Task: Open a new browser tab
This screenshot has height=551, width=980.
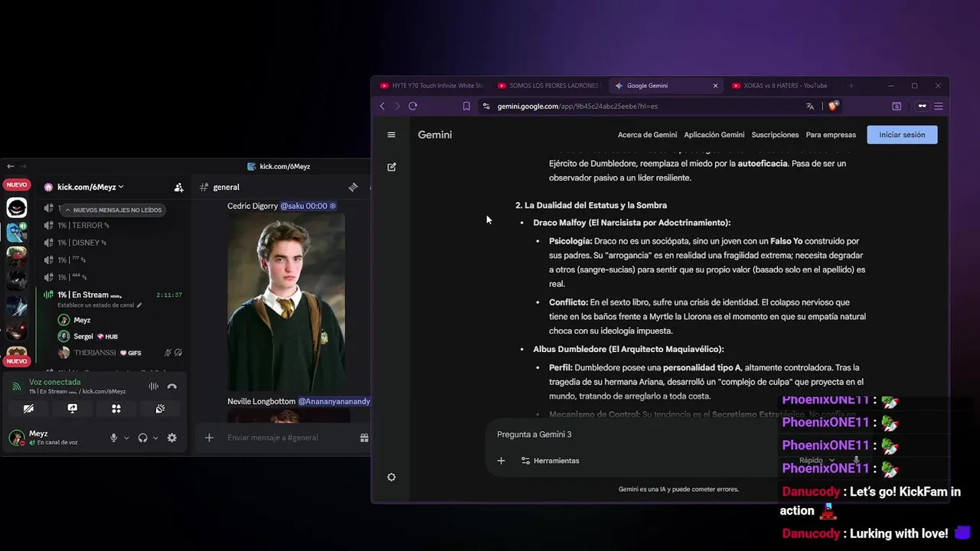Action: 851,86
